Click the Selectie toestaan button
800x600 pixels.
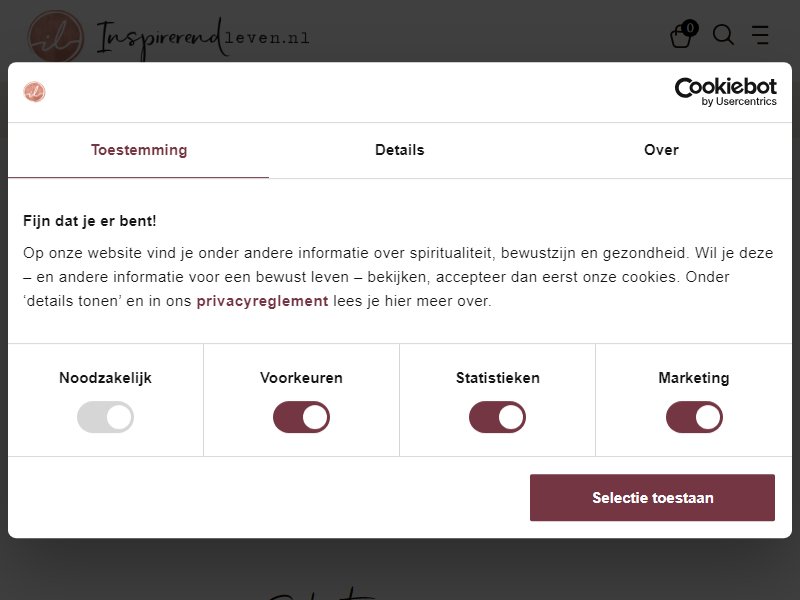[x=652, y=497]
